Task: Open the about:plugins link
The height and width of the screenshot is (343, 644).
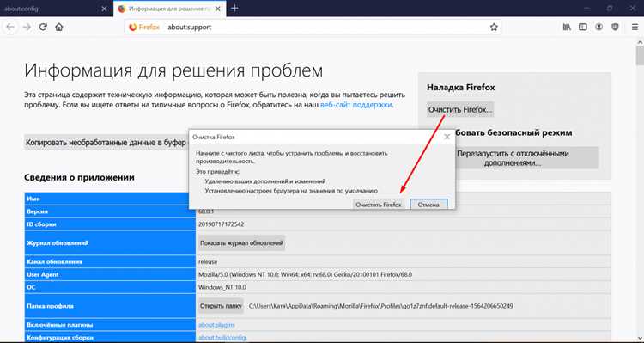Action: click(x=216, y=325)
